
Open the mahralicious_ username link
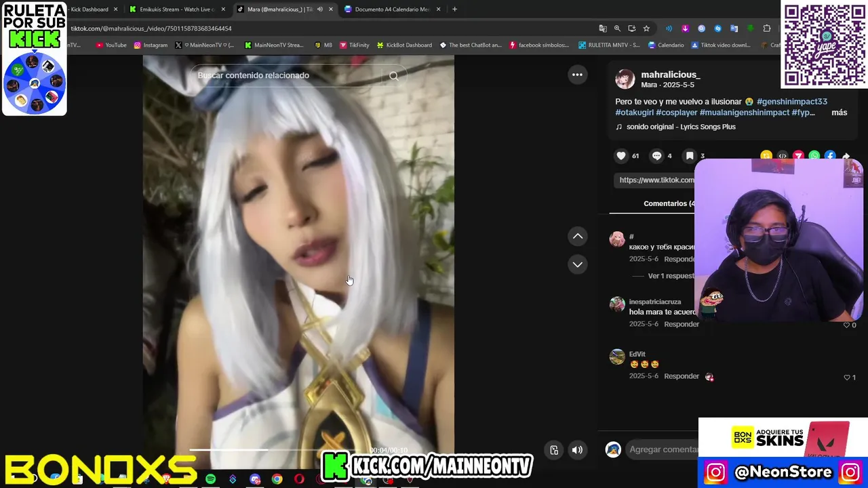[x=671, y=75]
